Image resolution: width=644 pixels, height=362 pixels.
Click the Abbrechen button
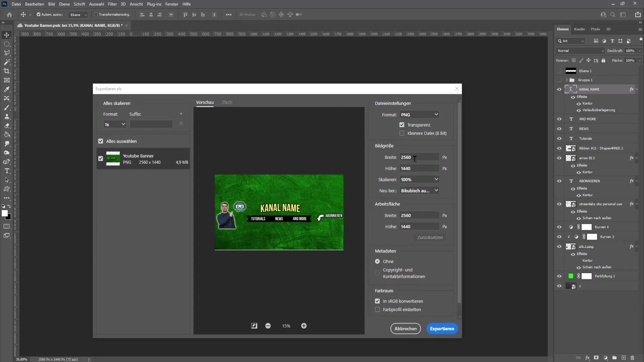coord(406,329)
